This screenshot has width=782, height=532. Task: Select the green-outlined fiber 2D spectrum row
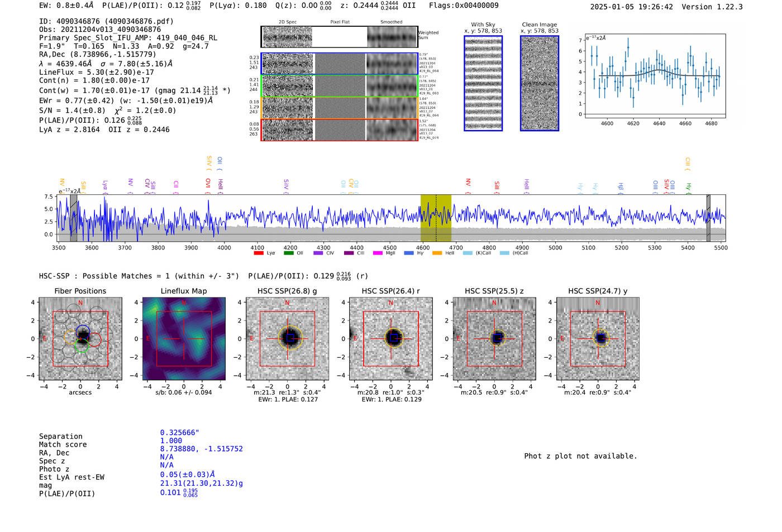(339, 86)
